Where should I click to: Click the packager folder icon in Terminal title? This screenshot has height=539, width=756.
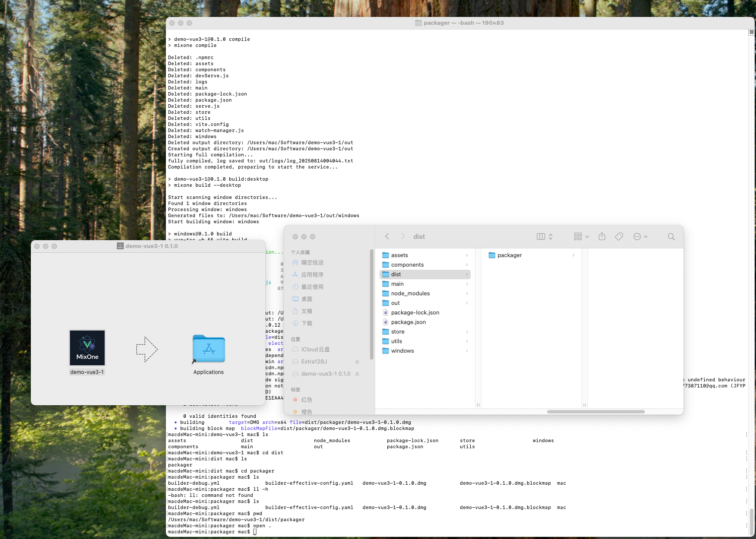point(419,23)
